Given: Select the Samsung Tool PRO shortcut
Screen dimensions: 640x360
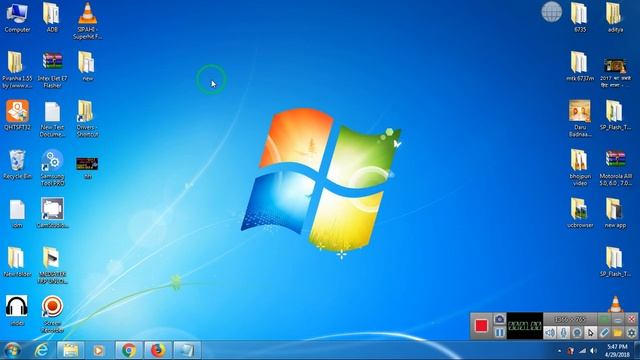Looking at the screenshot, I should 52,168.
